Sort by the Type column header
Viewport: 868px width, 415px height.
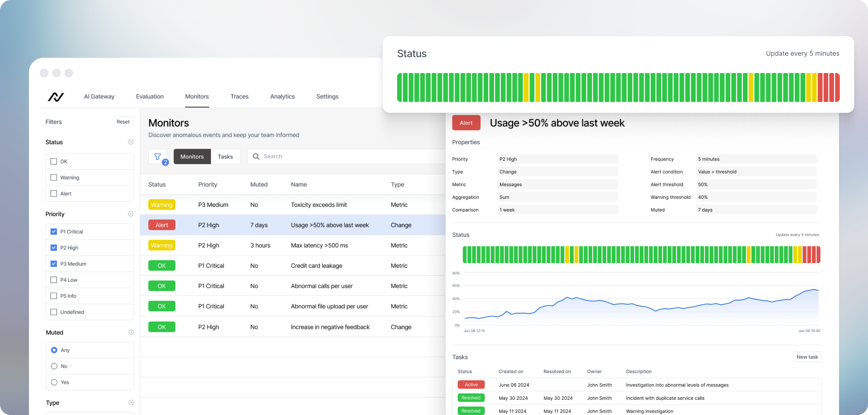click(x=397, y=184)
